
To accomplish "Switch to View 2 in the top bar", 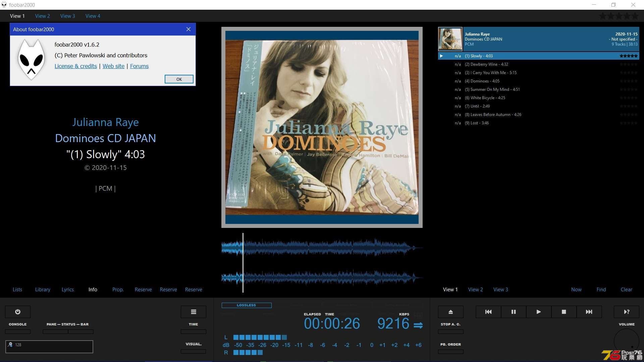I will click(43, 16).
